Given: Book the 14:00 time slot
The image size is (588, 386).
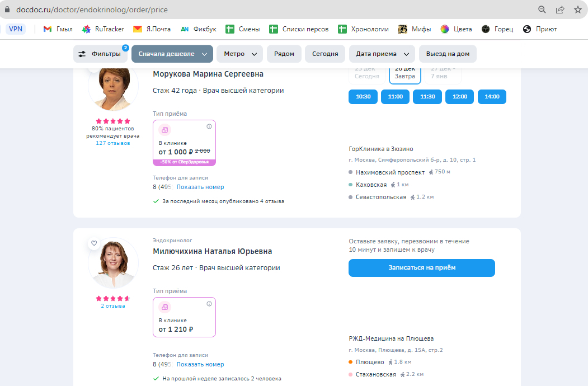Looking at the screenshot, I should pos(492,97).
